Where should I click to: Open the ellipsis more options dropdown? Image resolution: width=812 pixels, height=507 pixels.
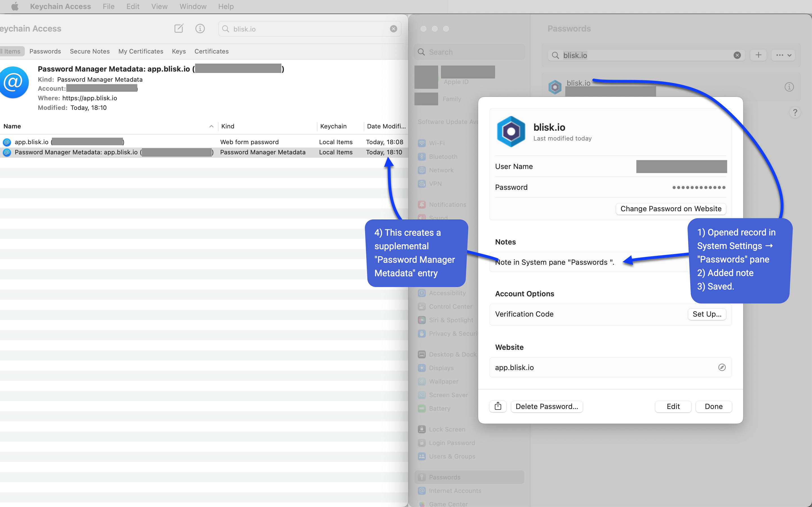point(783,55)
